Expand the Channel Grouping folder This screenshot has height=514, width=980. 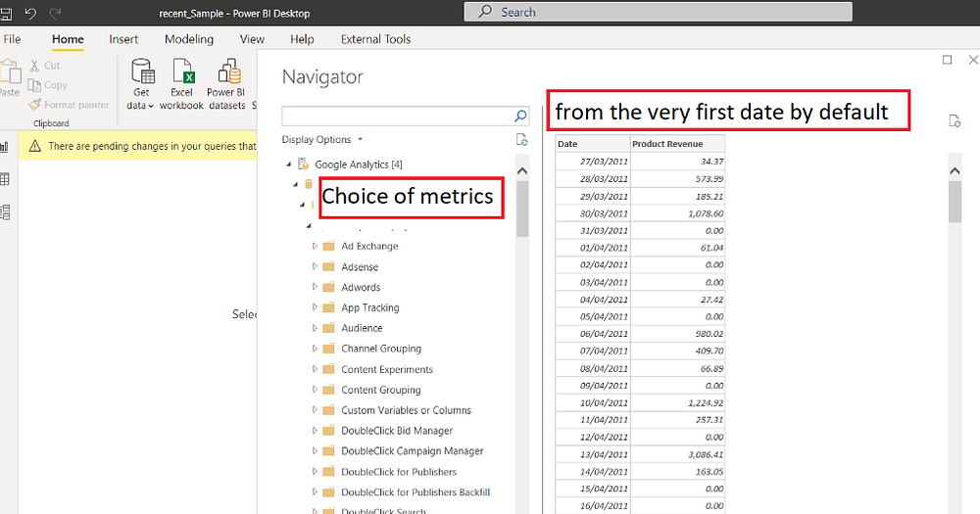pyautogui.click(x=315, y=349)
